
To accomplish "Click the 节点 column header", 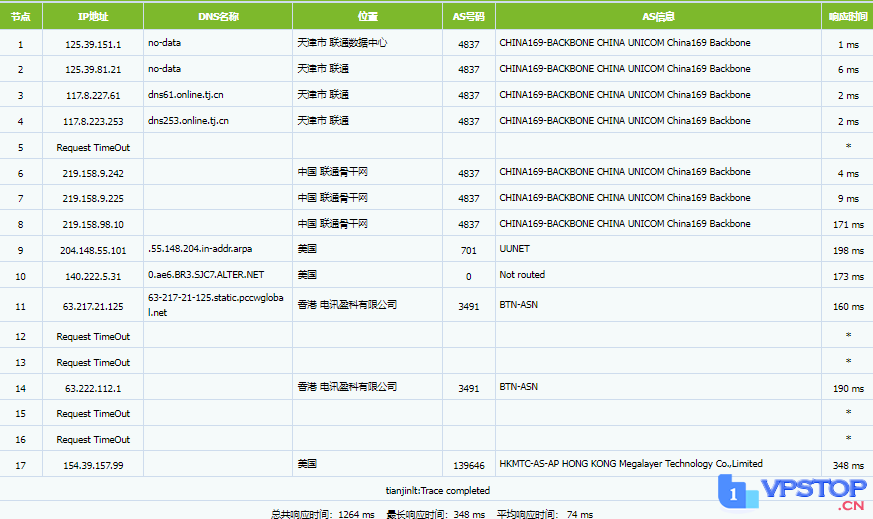I will click(21, 17).
